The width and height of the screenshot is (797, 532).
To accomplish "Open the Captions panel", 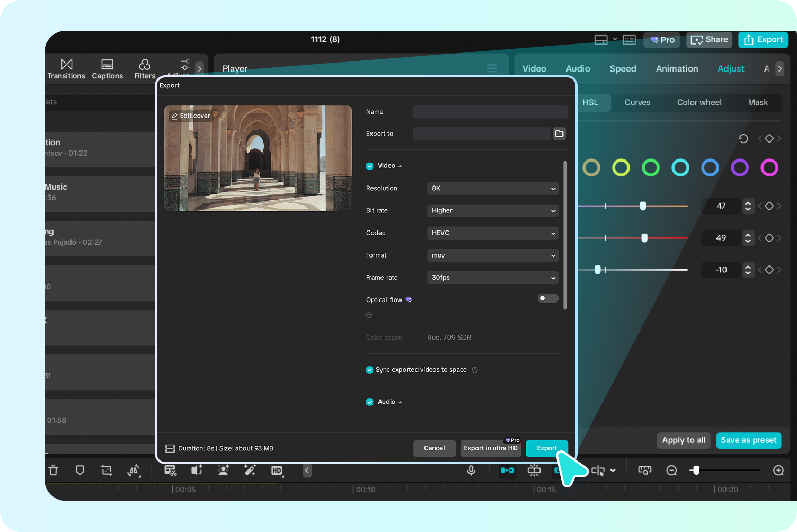I will click(x=107, y=69).
